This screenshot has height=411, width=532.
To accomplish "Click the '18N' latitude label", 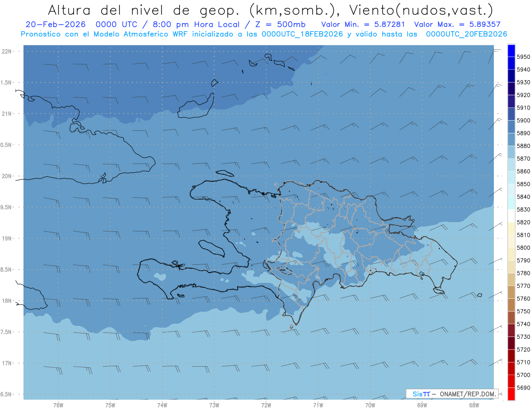I will pyautogui.click(x=7, y=301).
